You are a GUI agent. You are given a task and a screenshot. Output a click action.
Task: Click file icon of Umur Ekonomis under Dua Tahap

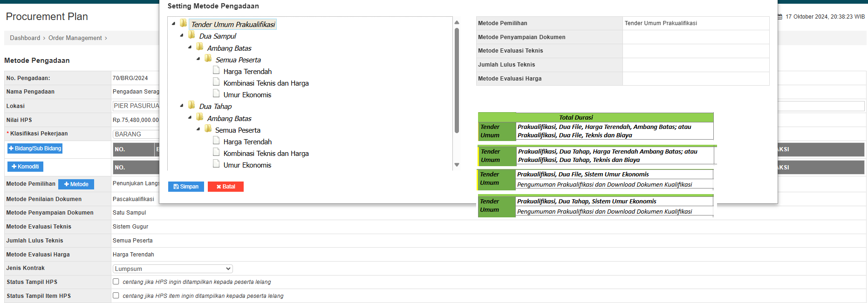coord(216,164)
